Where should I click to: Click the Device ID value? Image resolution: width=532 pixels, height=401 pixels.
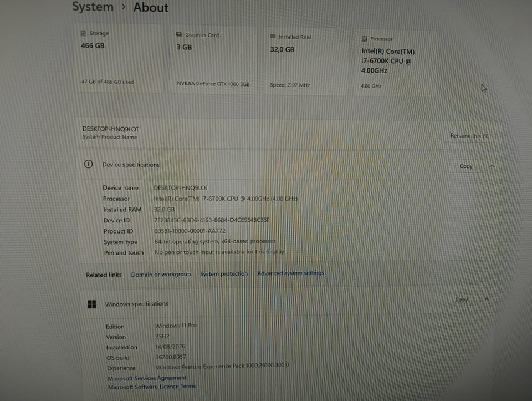[x=212, y=220]
